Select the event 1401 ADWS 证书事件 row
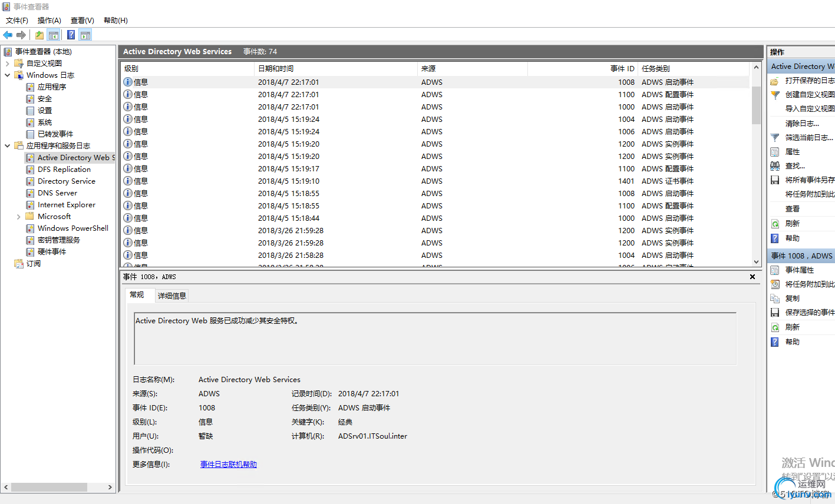The image size is (835, 504). pos(435,181)
